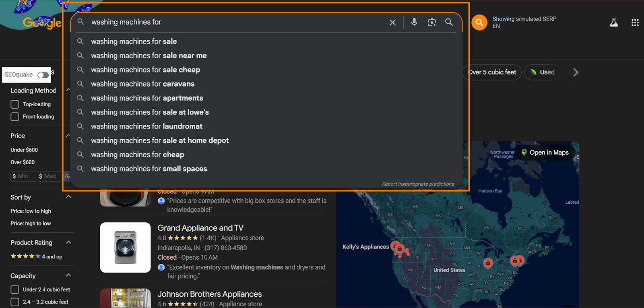Collapse the Loading Method section

pyautogui.click(x=68, y=90)
